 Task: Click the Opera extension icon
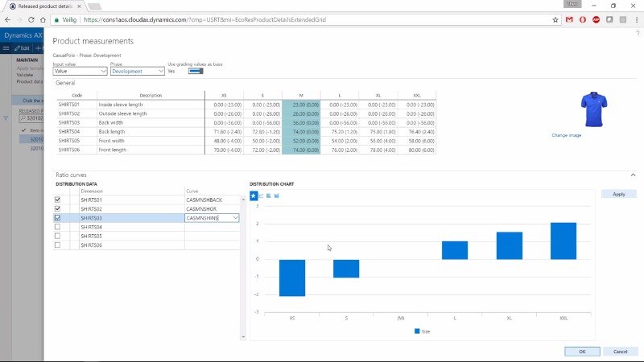[582, 19]
